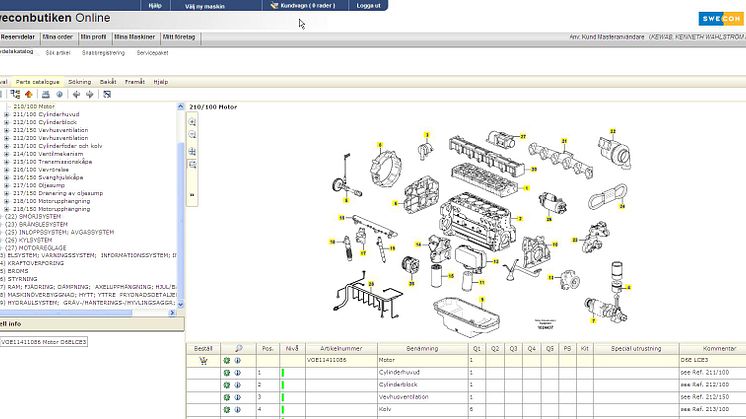The width and height of the screenshot is (746, 419).
Task: Click tree vertical scrollbar down arrow
Action: [x=180, y=304]
